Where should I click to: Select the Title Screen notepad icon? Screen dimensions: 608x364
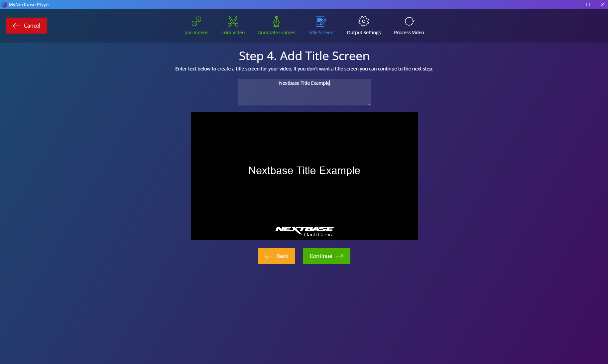pyautogui.click(x=321, y=21)
